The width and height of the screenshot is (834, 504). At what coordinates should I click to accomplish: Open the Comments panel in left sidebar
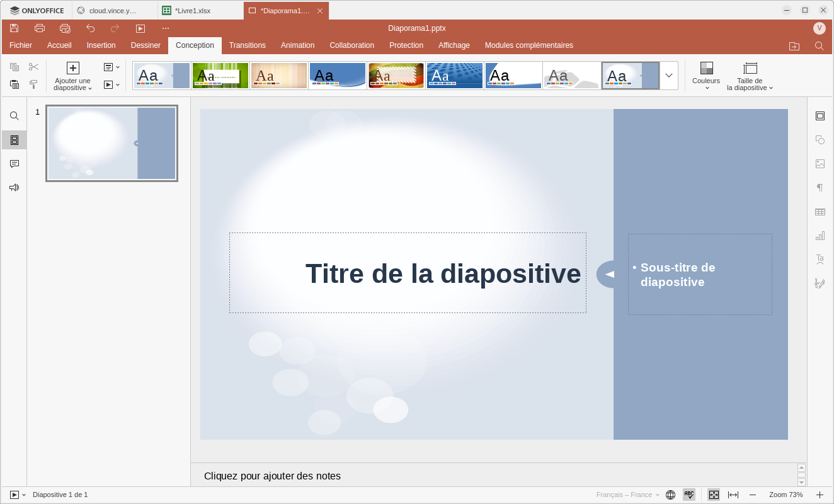coord(14,164)
